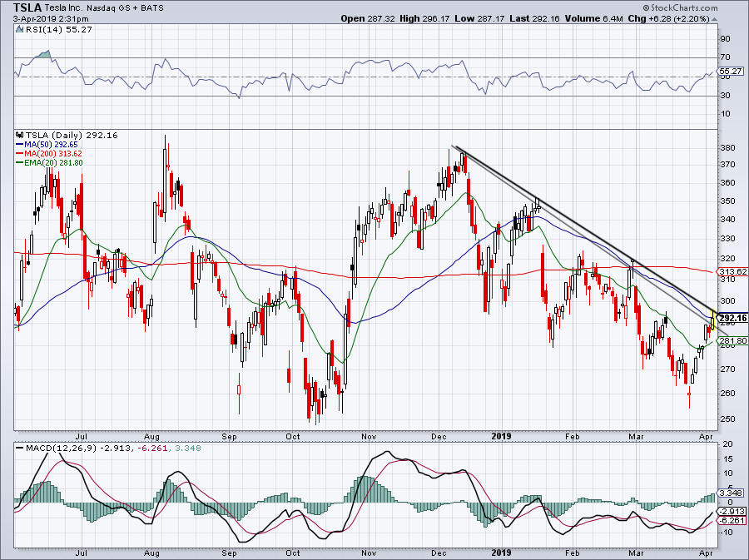Click the -2.913 MACD tag on the right axis
The width and height of the screenshot is (749, 560).
(x=731, y=511)
